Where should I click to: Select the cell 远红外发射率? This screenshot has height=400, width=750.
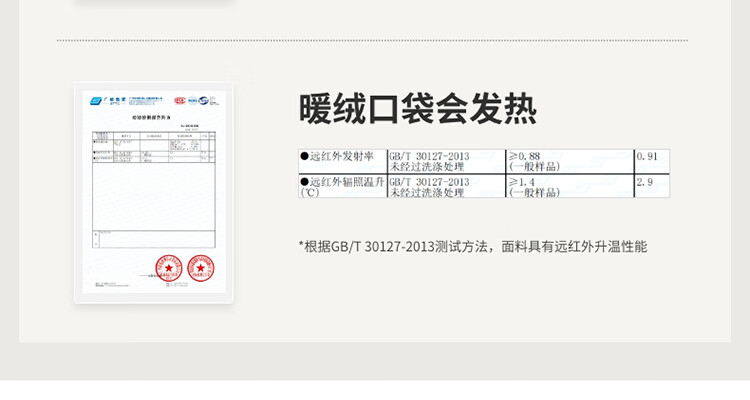click(x=342, y=161)
